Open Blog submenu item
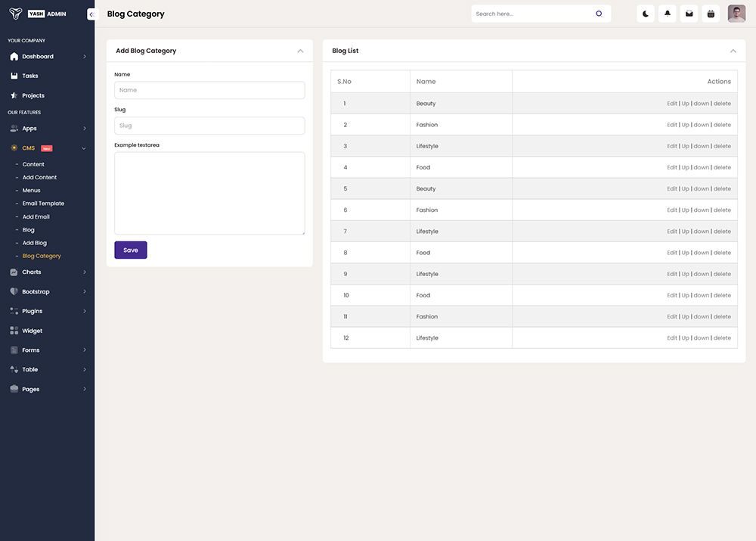The image size is (756, 541). tap(29, 230)
